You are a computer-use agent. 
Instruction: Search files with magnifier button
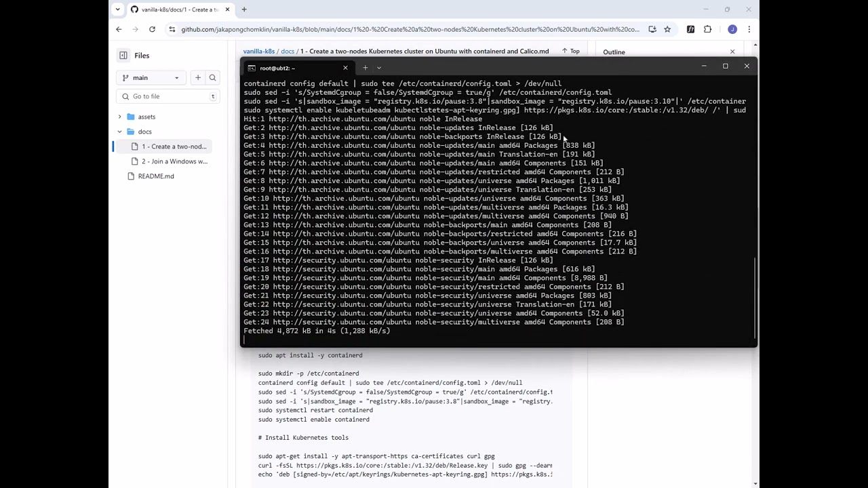[212, 78]
